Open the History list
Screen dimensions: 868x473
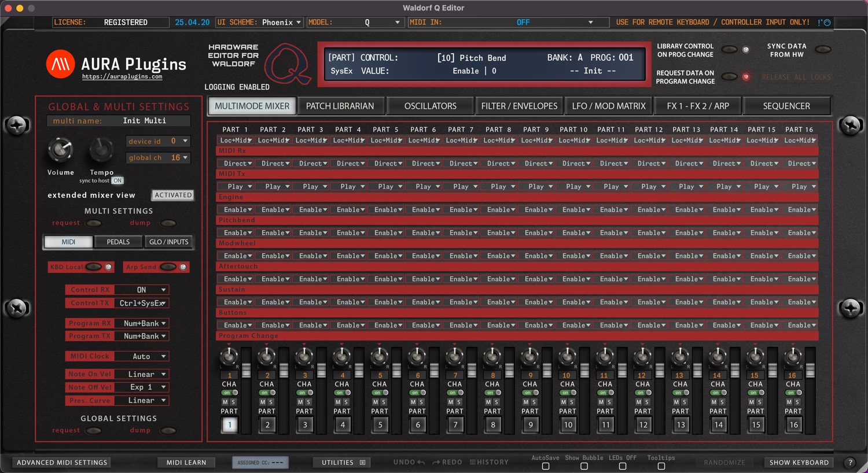point(489,463)
